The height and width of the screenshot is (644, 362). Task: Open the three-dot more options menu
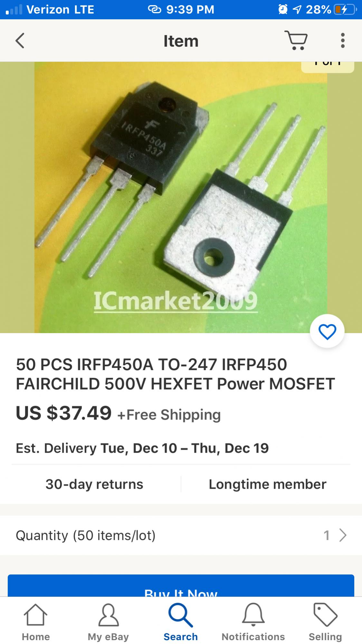coord(343,41)
